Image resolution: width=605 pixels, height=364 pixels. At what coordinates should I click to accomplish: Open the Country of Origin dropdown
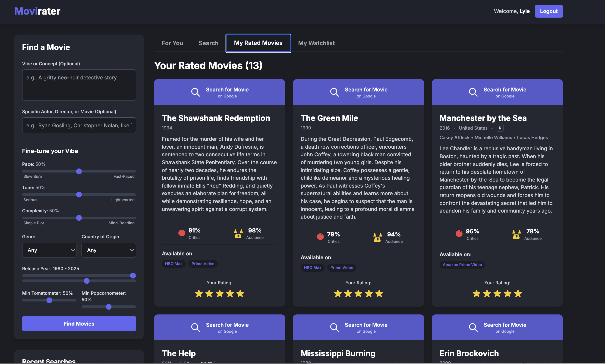(x=108, y=250)
